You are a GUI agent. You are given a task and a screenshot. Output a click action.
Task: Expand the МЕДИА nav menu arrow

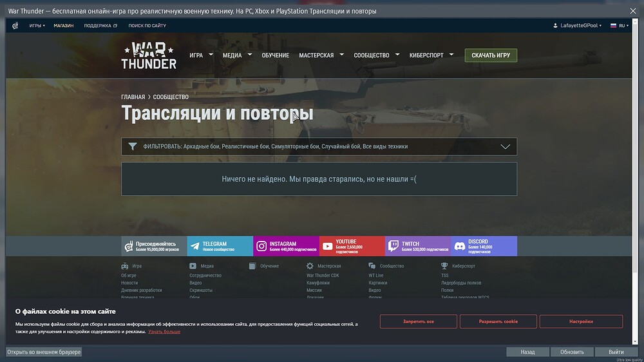(x=250, y=55)
